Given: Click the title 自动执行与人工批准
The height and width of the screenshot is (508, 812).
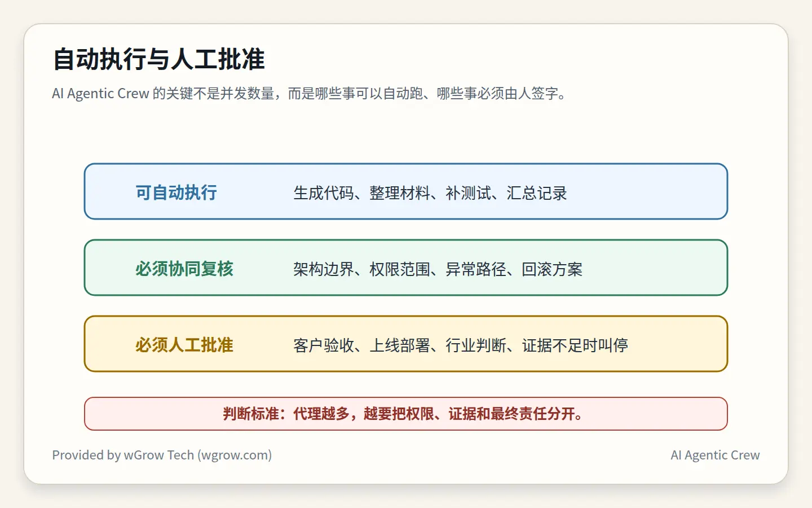Looking at the screenshot, I should [x=158, y=59].
